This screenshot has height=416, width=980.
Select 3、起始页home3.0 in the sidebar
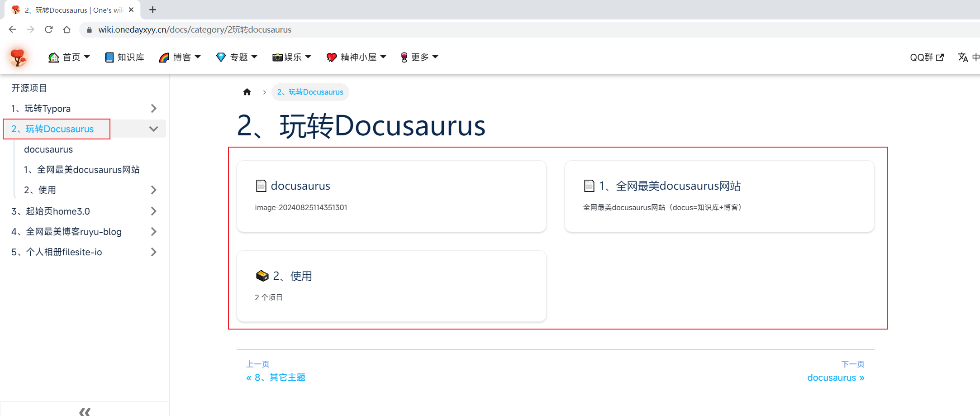pos(51,211)
